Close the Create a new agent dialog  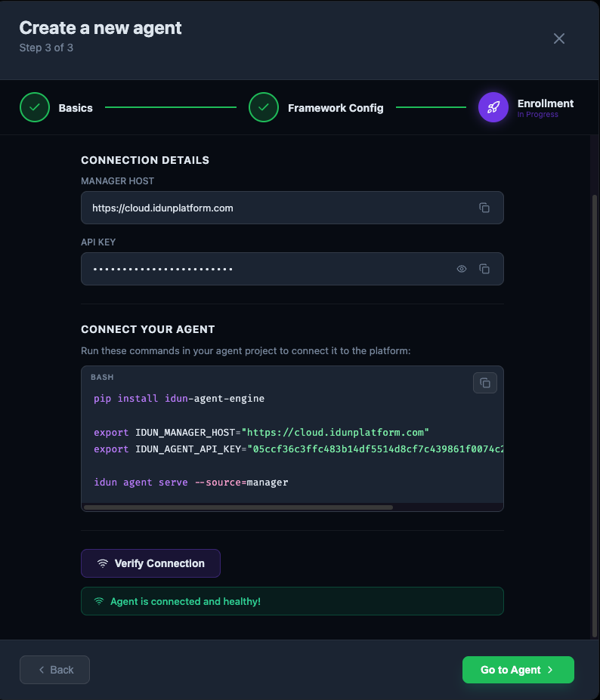[558, 39]
